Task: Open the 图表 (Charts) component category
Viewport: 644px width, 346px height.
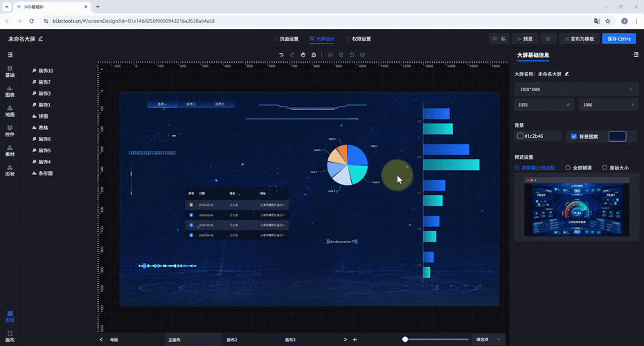Action: [10, 92]
